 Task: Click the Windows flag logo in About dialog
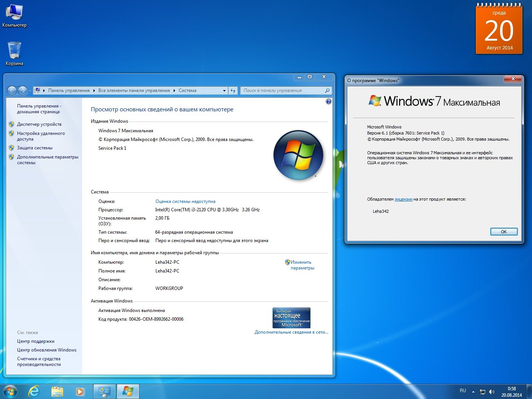coord(375,101)
